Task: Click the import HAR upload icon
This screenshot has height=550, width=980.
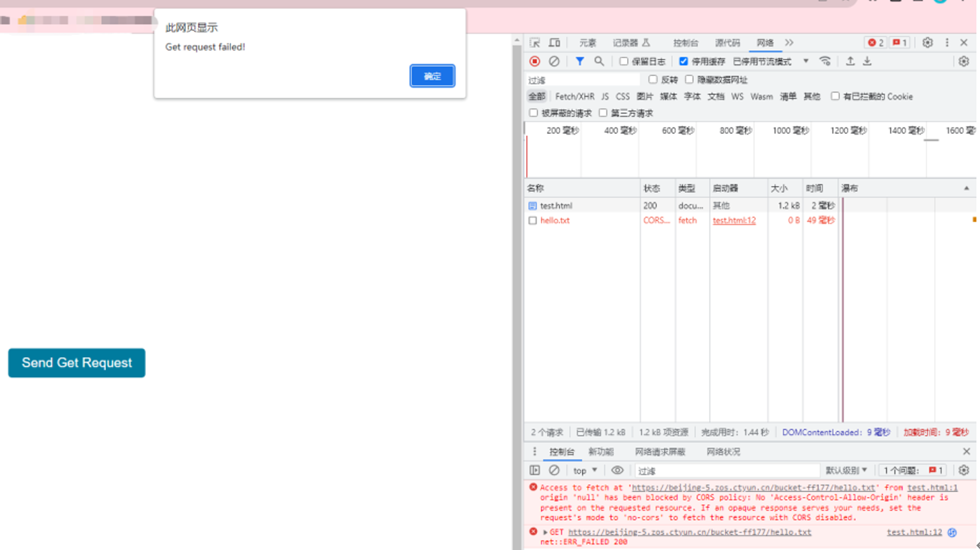Action: coord(850,62)
